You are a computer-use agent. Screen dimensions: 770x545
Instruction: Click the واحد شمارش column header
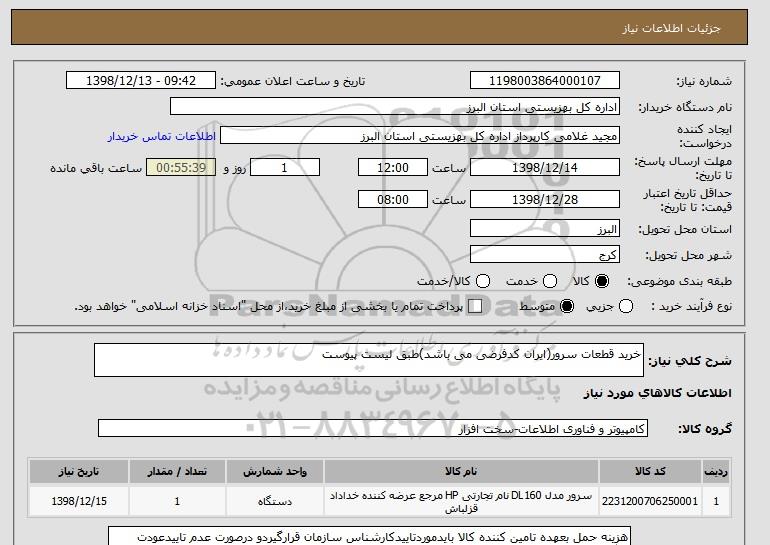[275, 471]
